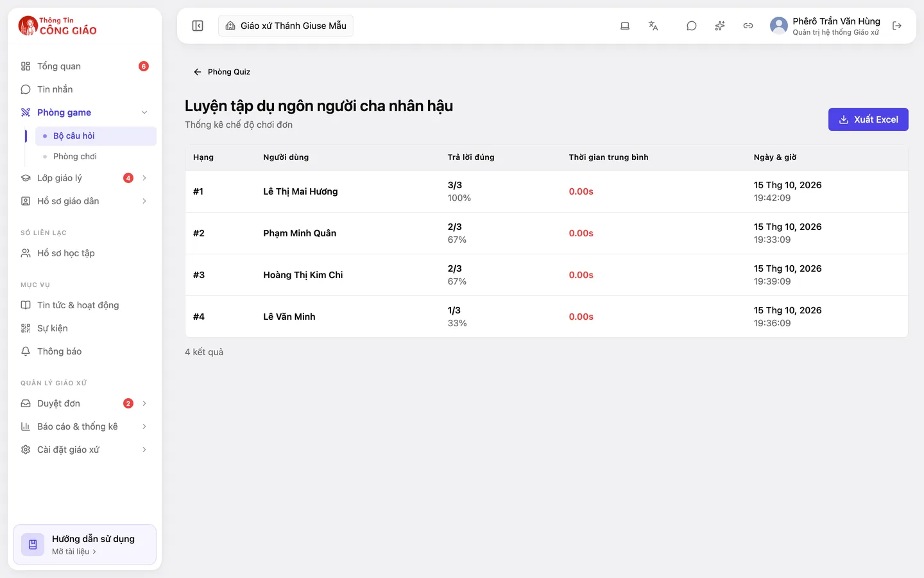Screen dimensions: 924x578
Task: Select Phòng chơi submenu item
Action: 96,156
